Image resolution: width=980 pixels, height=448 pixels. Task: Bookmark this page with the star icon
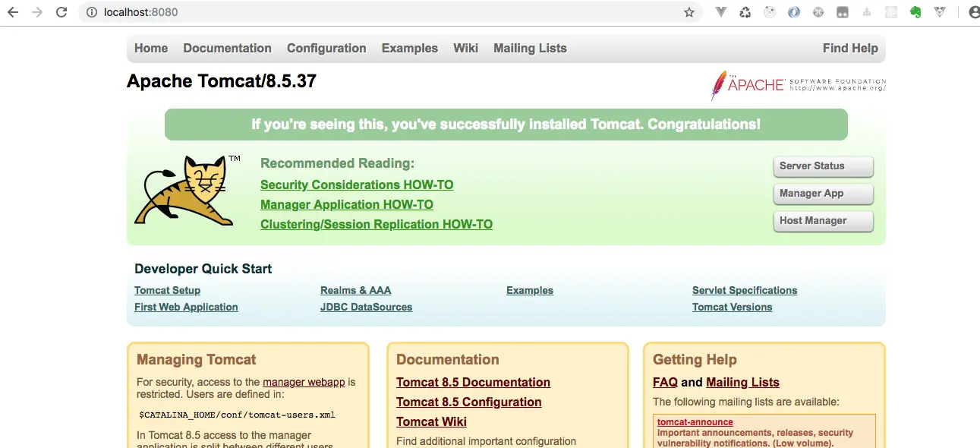coord(689,12)
